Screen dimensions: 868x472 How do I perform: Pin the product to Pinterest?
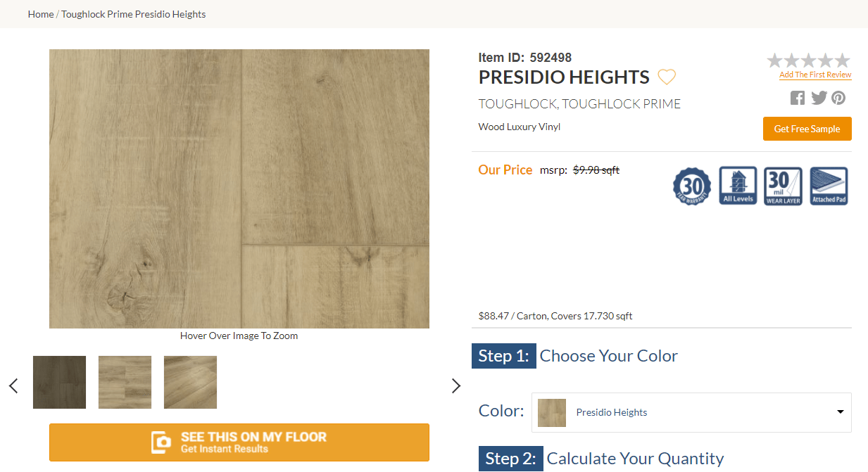pos(838,98)
